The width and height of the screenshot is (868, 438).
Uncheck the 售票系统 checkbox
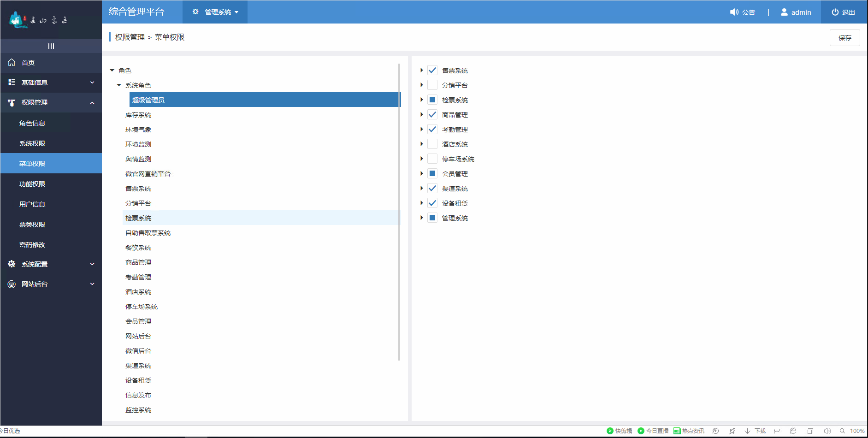pyautogui.click(x=432, y=71)
